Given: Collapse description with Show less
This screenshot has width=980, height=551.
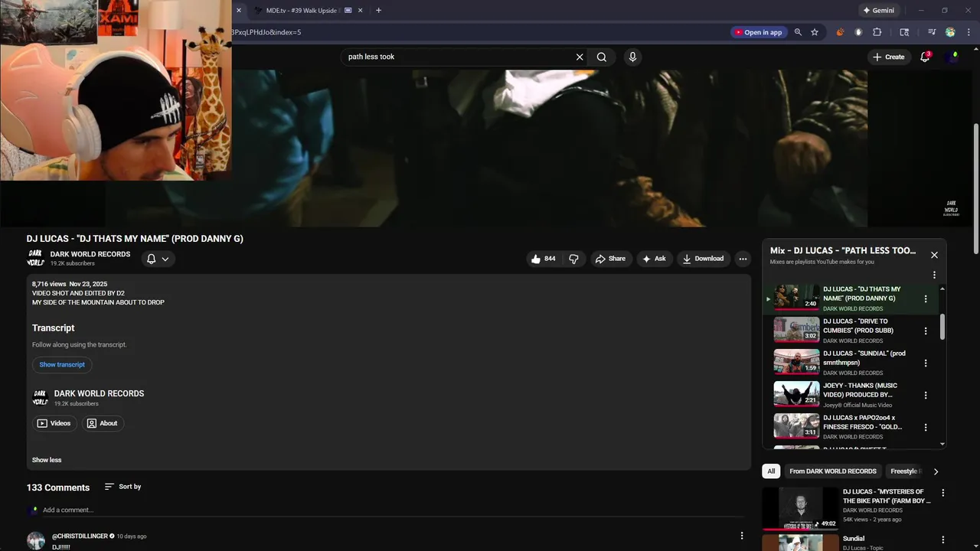Looking at the screenshot, I should 47,460.
